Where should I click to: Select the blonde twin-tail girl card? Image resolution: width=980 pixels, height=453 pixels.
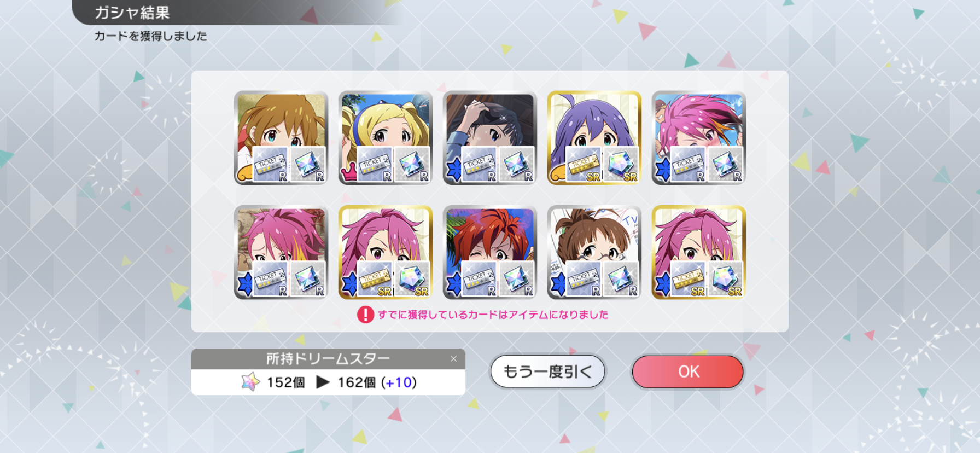(386, 138)
